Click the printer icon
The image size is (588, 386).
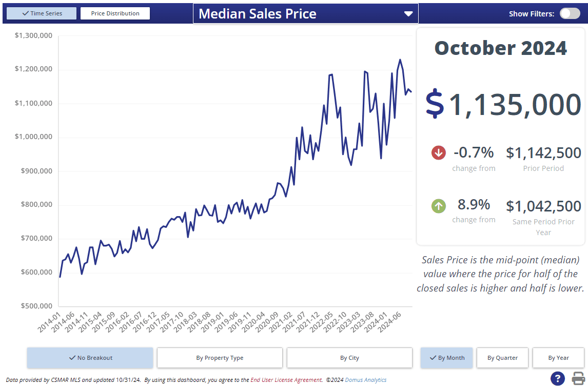click(x=578, y=378)
